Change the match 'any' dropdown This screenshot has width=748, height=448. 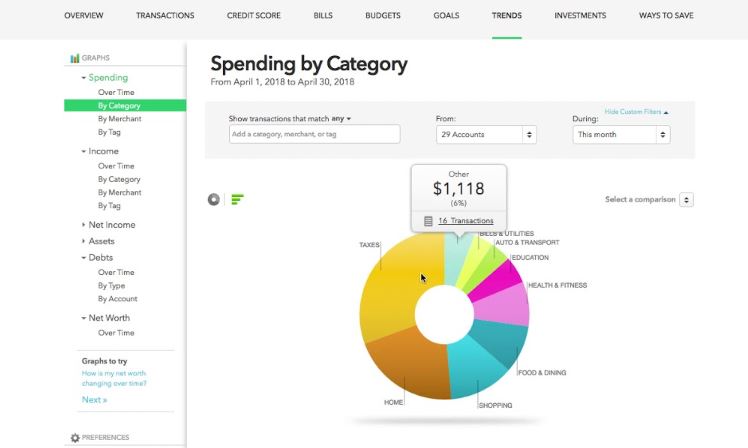pos(341,118)
